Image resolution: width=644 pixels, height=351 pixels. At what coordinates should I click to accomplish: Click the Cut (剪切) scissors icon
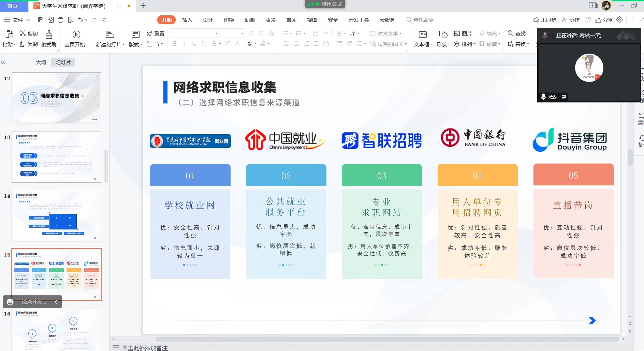[x=23, y=33]
